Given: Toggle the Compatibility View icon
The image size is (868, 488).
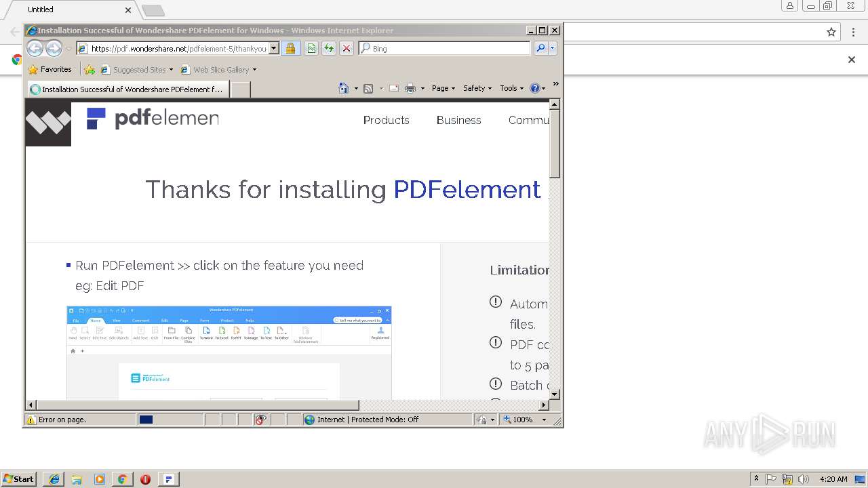Looking at the screenshot, I should point(311,49).
